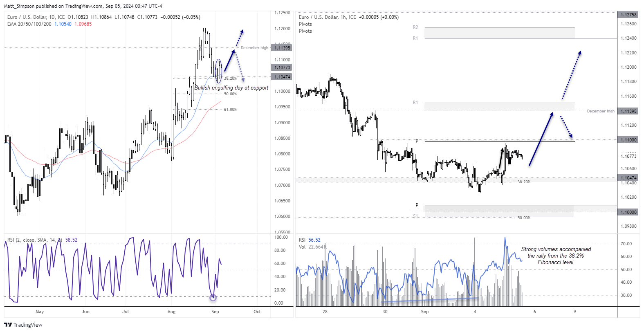
Task: Click the 1.10474 price tag on 1h axis
Action: (628, 178)
